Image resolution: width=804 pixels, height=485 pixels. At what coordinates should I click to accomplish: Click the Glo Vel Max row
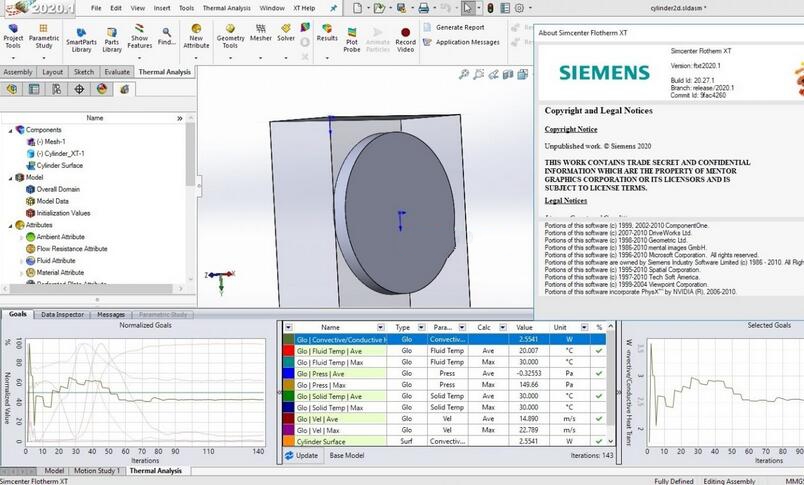click(x=444, y=430)
